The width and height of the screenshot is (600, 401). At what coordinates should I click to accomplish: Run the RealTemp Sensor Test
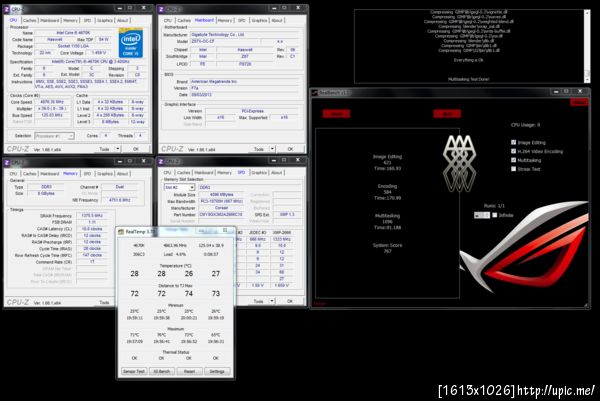(134, 372)
